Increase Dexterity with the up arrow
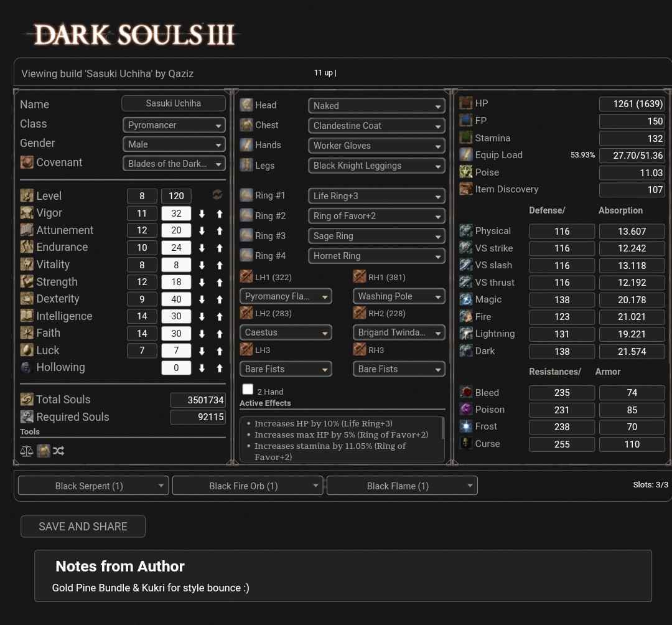Viewport: 672px width, 625px height. [x=220, y=299]
